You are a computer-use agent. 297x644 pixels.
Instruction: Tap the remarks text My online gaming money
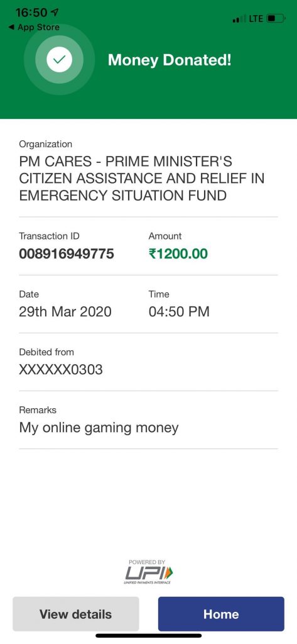[x=99, y=428]
